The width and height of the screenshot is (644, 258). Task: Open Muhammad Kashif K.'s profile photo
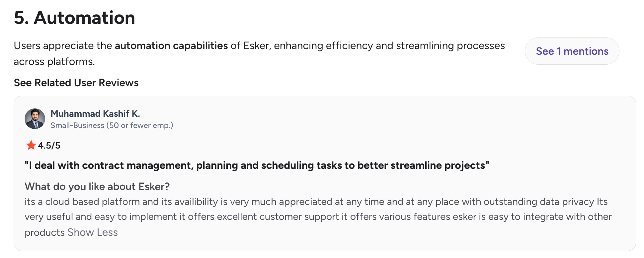coord(35,119)
